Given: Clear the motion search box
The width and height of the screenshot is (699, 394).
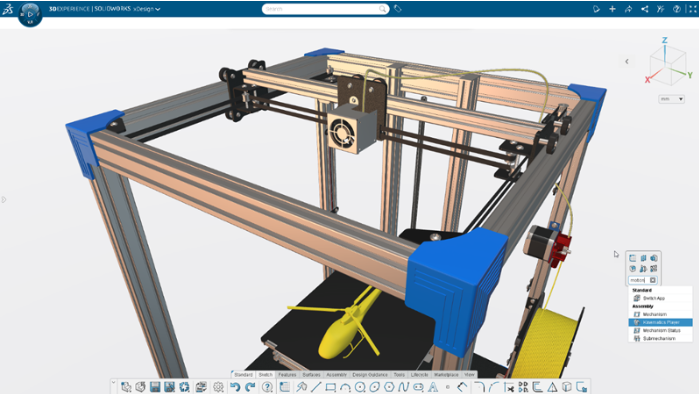Looking at the screenshot, I should pyautogui.click(x=653, y=280).
